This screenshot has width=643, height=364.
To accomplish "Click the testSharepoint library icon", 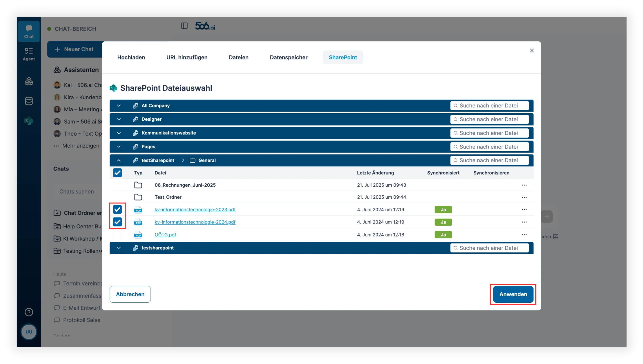I will tap(136, 160).
